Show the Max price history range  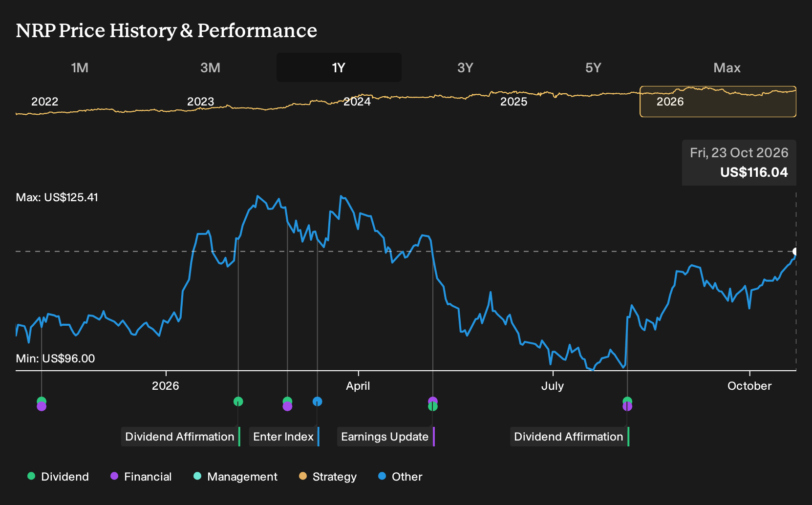[x=727, y=67]
